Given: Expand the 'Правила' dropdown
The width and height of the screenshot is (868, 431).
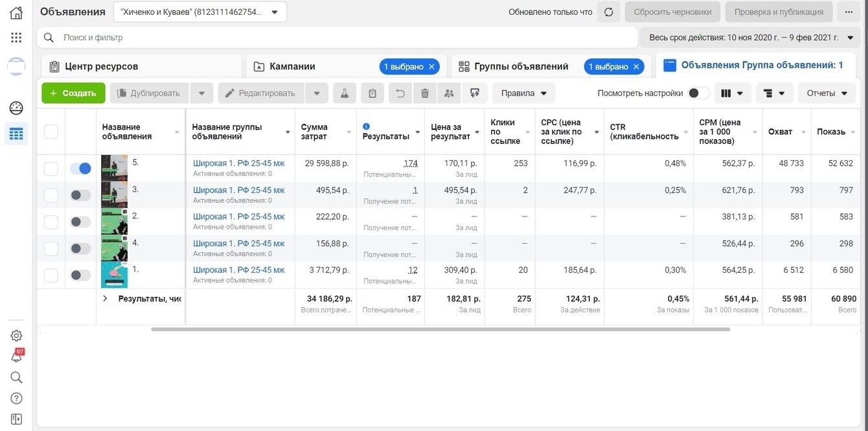Looking at the screenshot, I should (523, 93).
